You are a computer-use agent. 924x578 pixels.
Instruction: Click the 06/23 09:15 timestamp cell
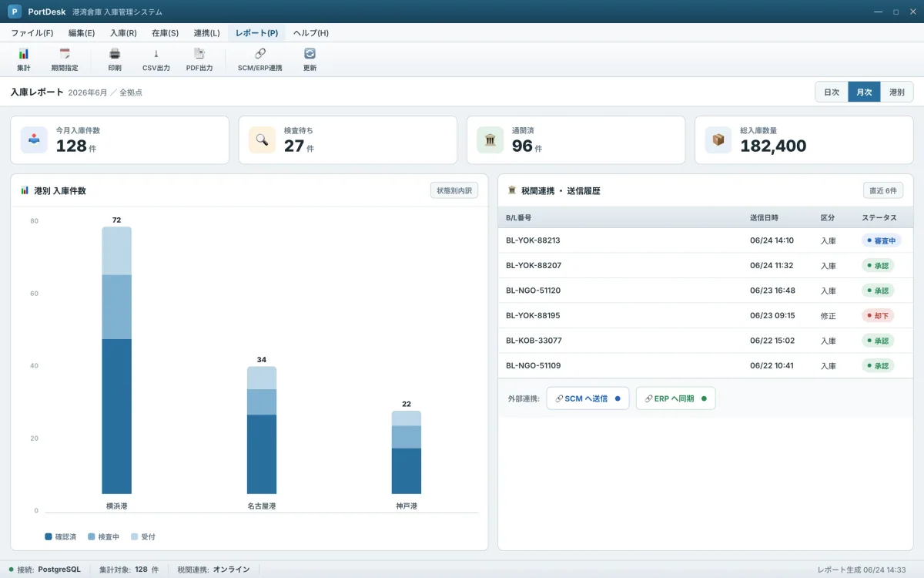(772, 315)
